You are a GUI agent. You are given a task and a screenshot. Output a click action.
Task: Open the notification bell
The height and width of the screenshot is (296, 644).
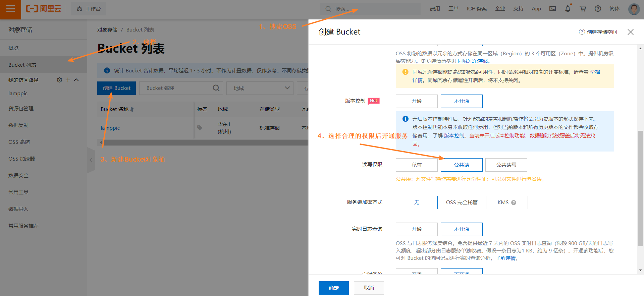568,9
